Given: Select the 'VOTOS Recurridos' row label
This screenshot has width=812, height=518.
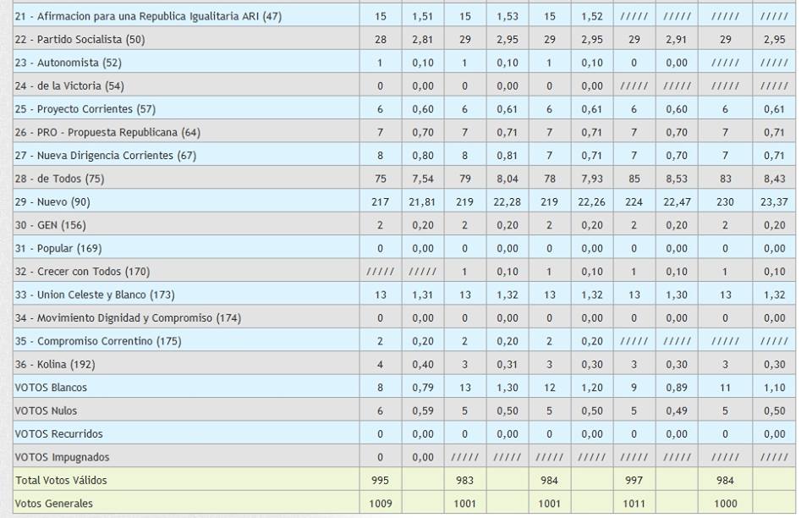Looking at the screenshot, I should pyautogui.click(x=58, y=434).
